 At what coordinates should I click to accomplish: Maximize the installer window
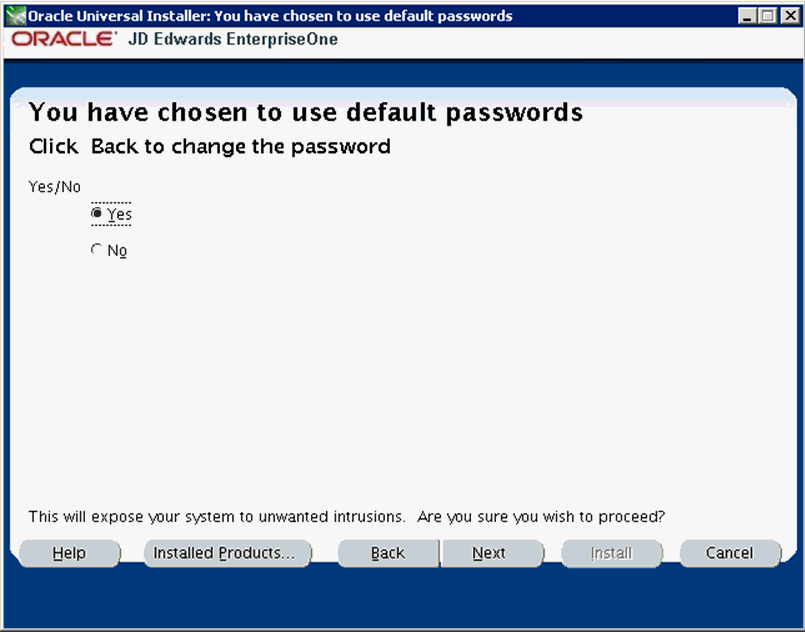coord(766,16)
